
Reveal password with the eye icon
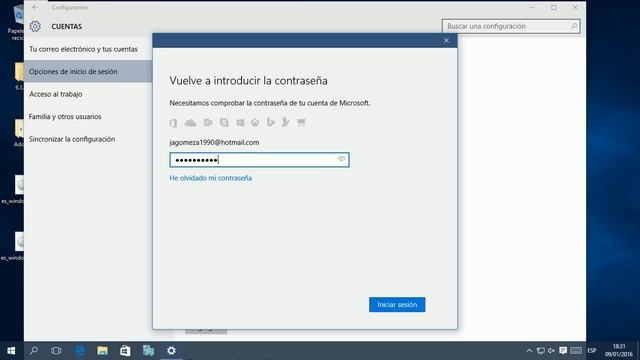[x=341, y=159]
